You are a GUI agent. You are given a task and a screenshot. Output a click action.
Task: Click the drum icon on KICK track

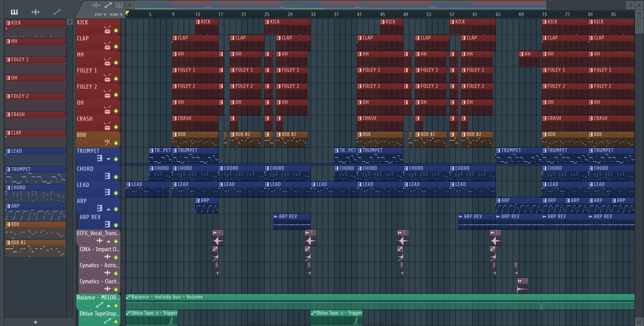(x=107, y=30)
